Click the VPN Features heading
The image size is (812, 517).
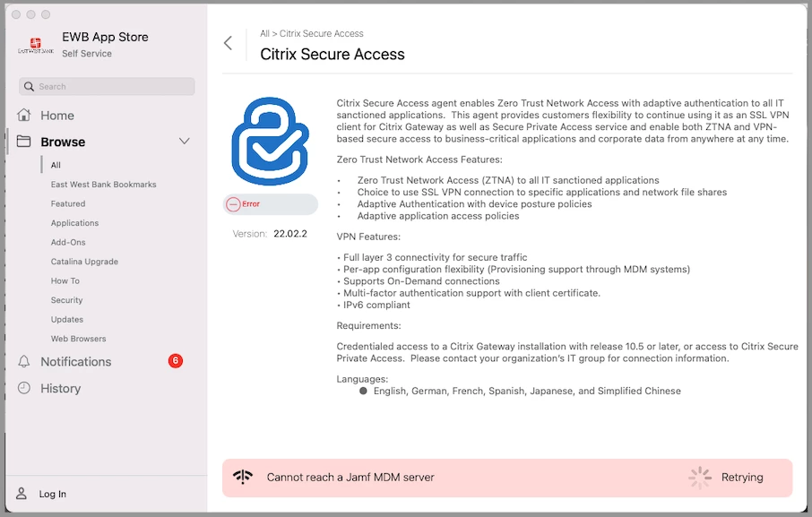click(x=368, y=237)
